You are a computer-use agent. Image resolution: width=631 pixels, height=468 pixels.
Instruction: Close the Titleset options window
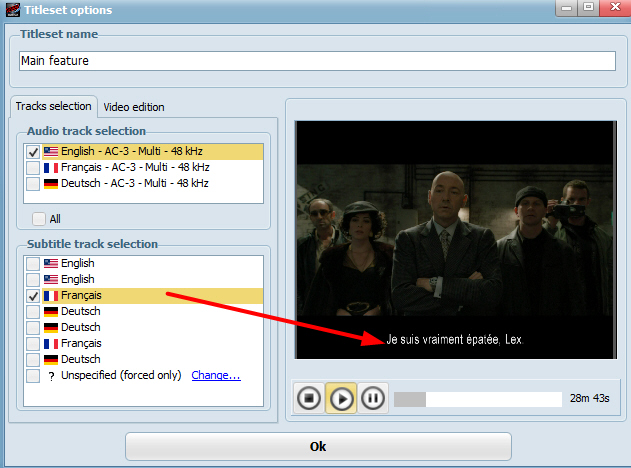pyautogui.click(x=615, y=8)
